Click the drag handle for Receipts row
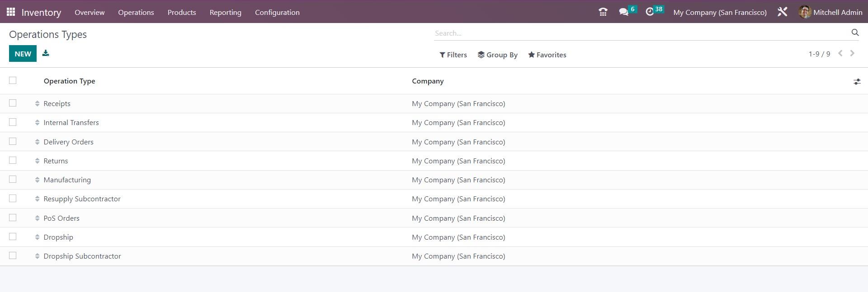Image resolution: width=868 pixels, height=292 pixels. 37,104
